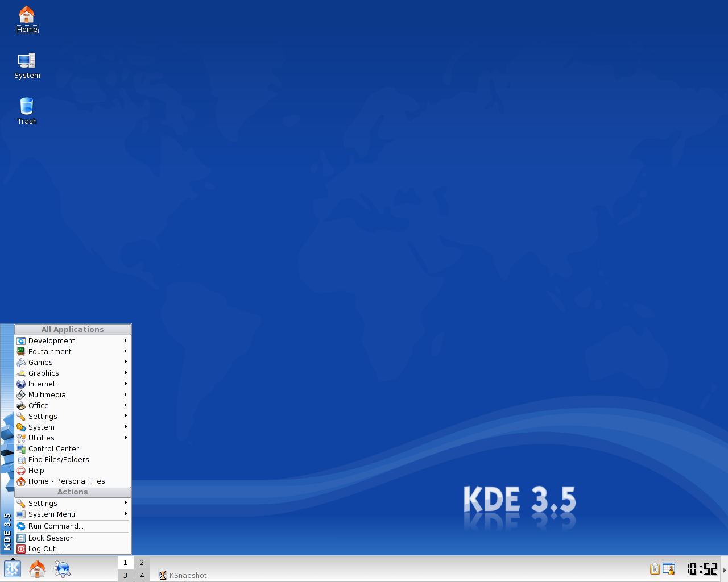The height and width of the screenshot is (582, 728).
Task: Open the calendar reminder tray icon
Action: [669, 569]
